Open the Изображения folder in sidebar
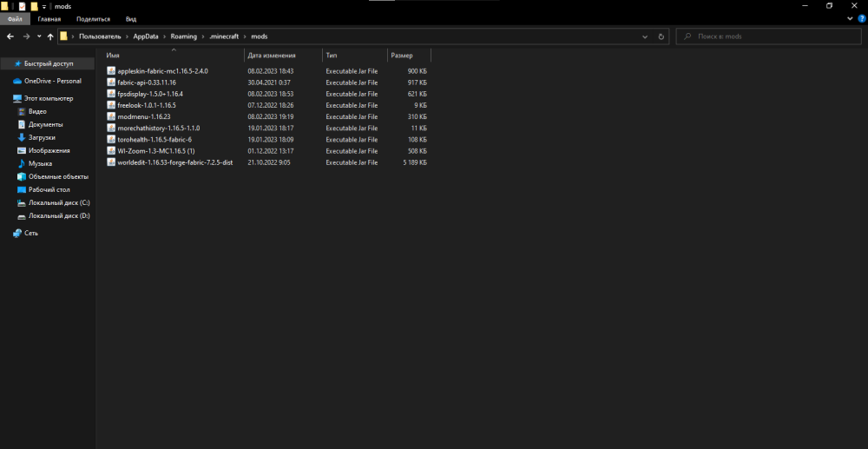The height and width of the screenshot is (449, 868). click(x=49, y=150)
